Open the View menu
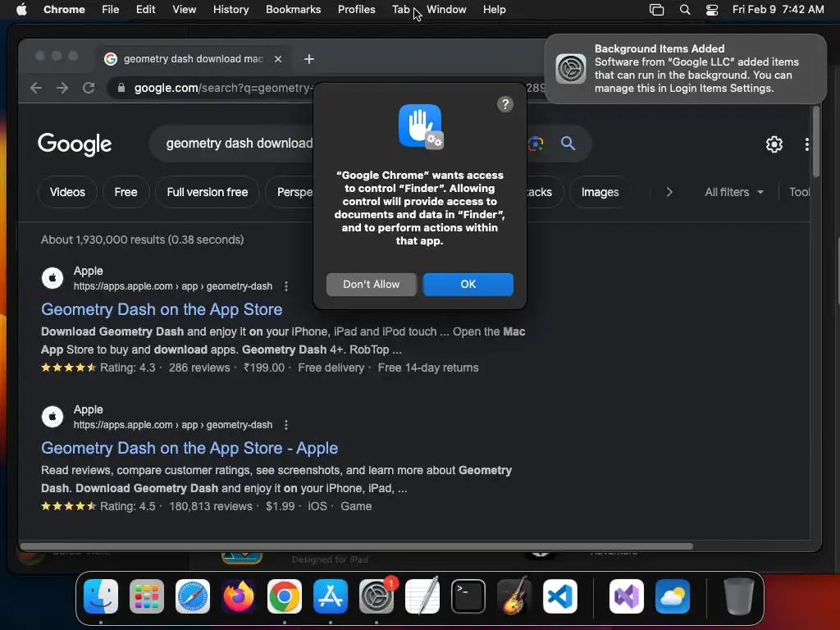This screenshot has width=840, height=630. pos(185,10)
